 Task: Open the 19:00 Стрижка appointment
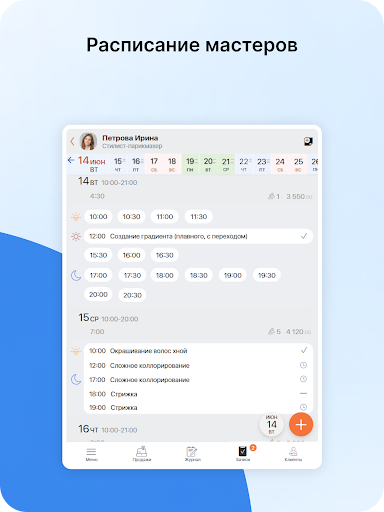(x=198, y=408)
